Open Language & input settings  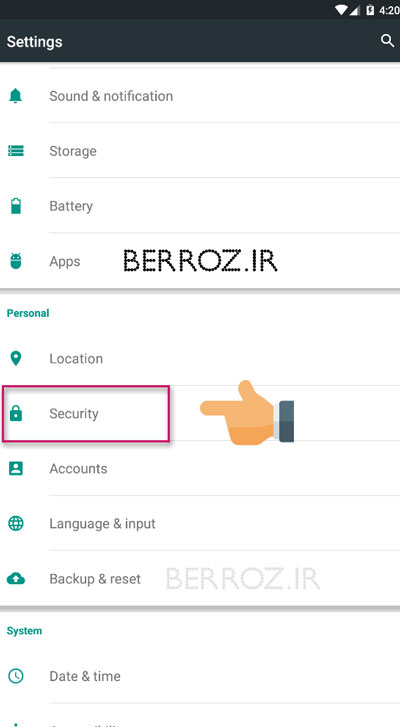point(200,523)
